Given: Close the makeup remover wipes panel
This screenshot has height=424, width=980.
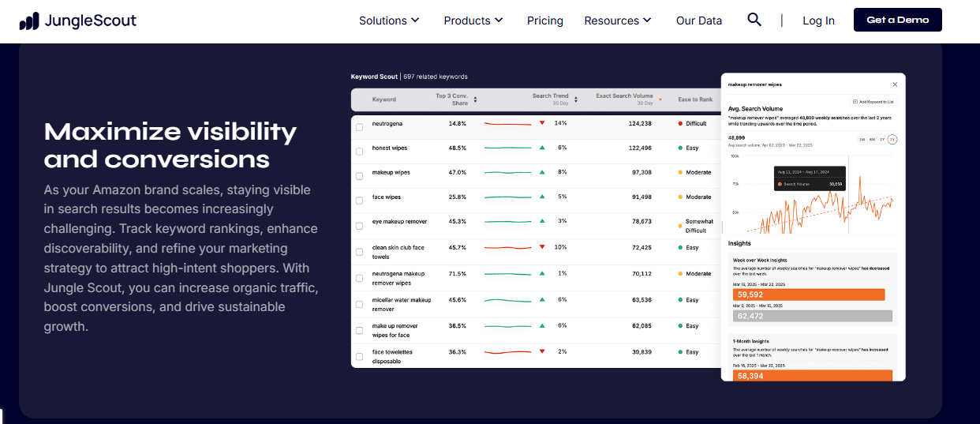Looking at the screenshot, I should coord(895,84).
